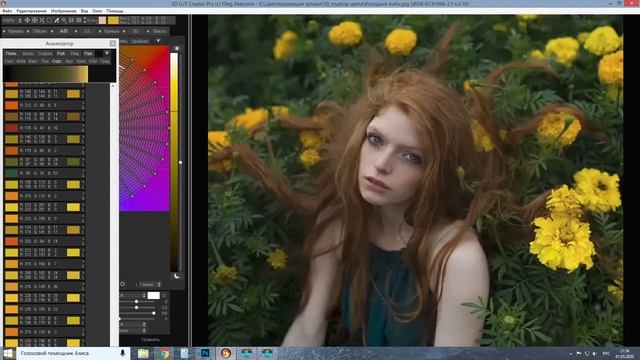Click the scroll-up arrow of the Анализатор list
This screenshot has width=640, height=360.
(113, 86)
